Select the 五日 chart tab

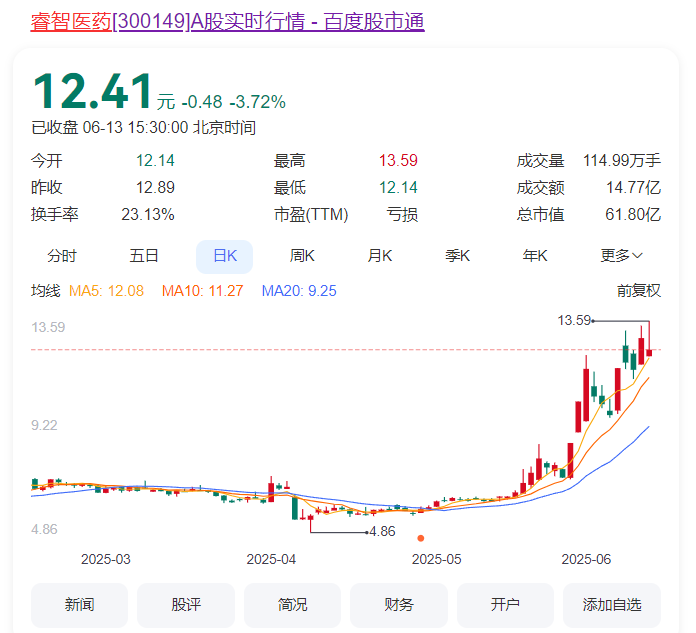click(143, 256)
